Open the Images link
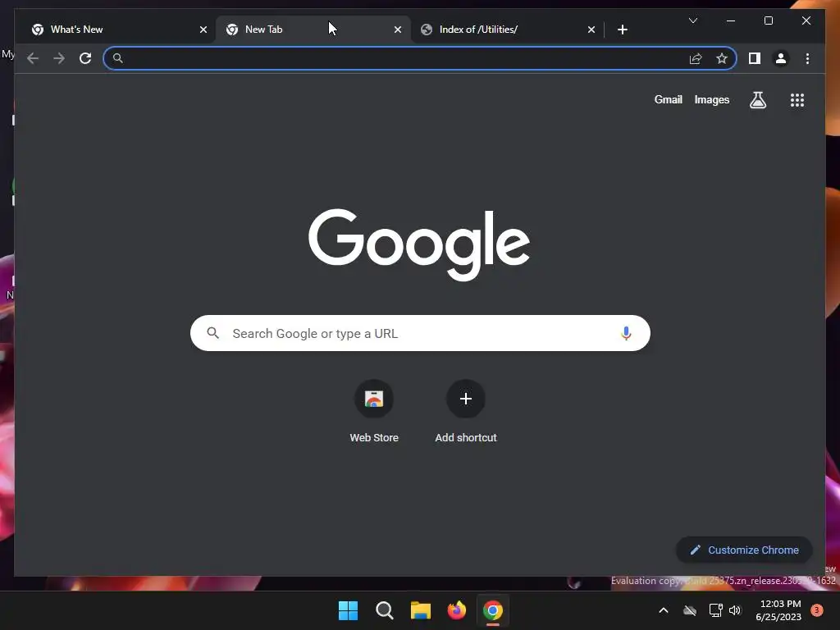This screenshot has height=630, width=840. click(x=711, y=99)
